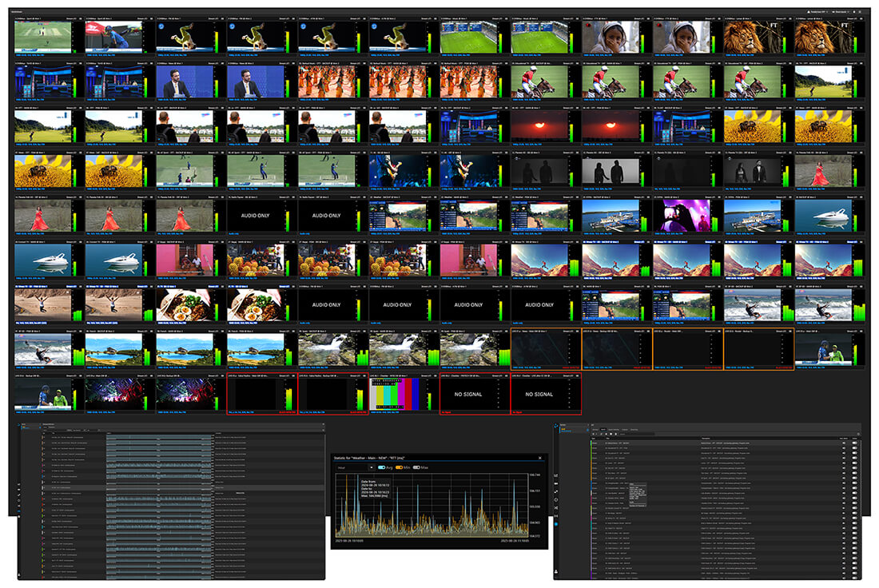
Task: Select the highlighted server entry in right sidebar
Action: (x=575, y=431)
